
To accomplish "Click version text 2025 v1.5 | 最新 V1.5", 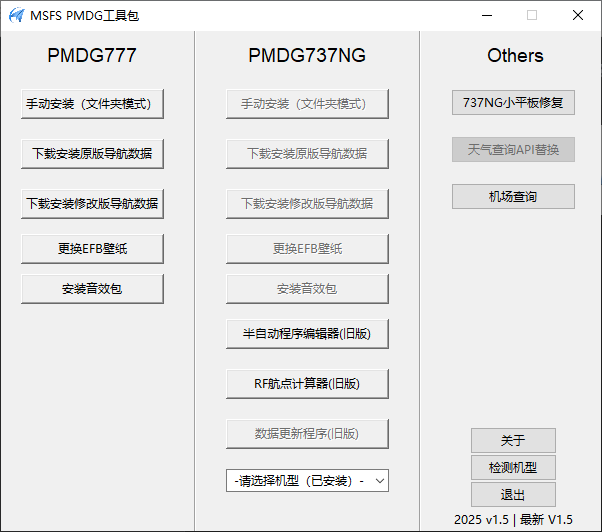I will pos(513,520).
